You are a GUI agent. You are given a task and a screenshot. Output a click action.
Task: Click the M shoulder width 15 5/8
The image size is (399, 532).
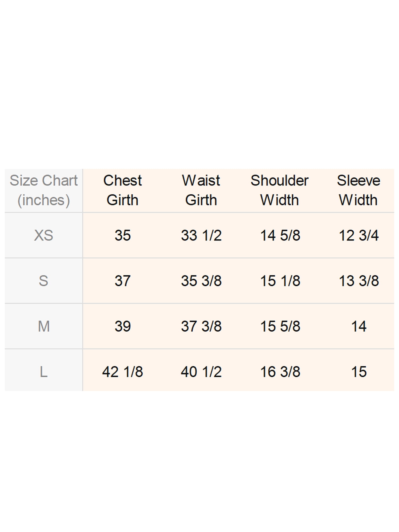[x=280, y=326]
